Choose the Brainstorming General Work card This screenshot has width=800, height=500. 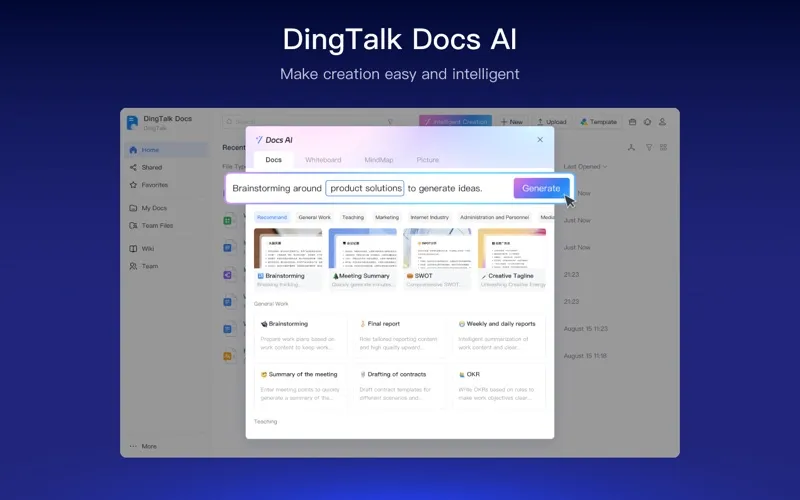[x=300, y=336]
